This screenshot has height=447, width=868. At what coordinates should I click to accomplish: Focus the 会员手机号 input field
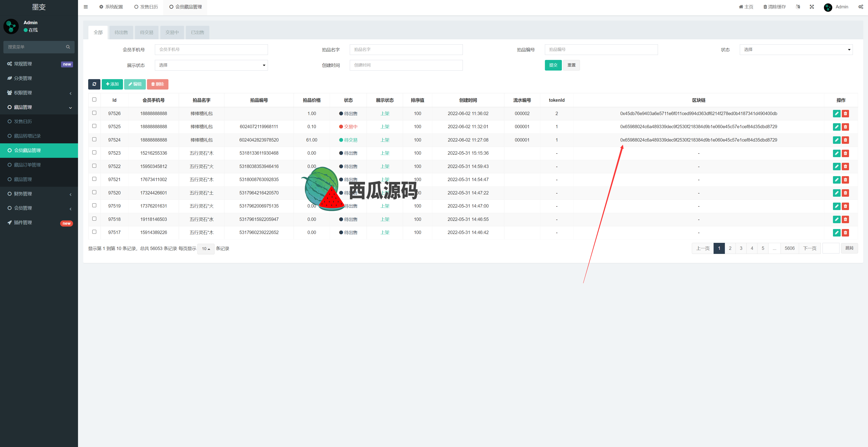[x=211, y=50]
